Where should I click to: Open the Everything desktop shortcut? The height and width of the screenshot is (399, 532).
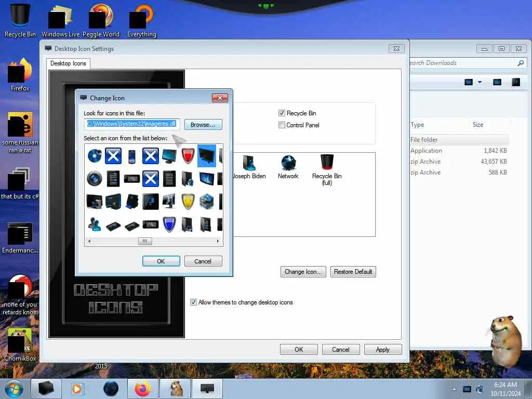(x=141, y=20)
